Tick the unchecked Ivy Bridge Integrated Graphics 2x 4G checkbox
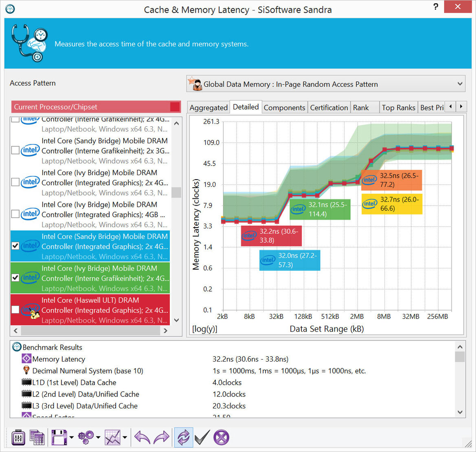 (x=15, y=182)
